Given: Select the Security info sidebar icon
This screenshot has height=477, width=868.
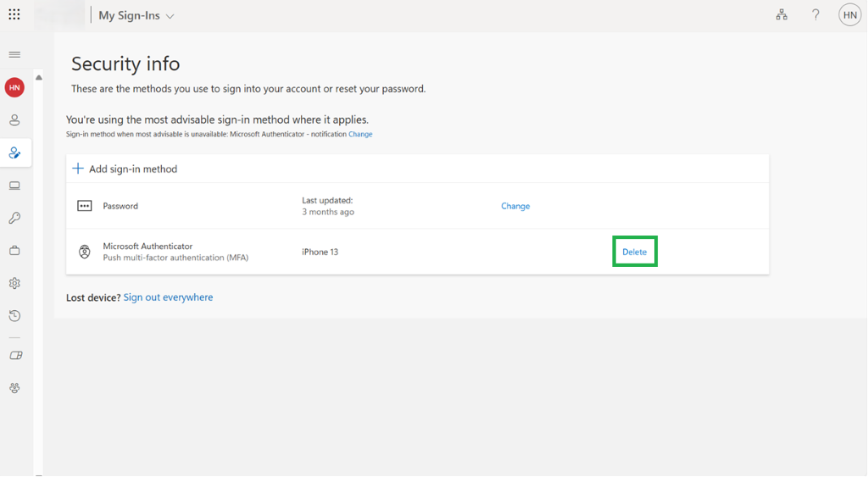Looking at the screenshot, I should tap(15, 153).
